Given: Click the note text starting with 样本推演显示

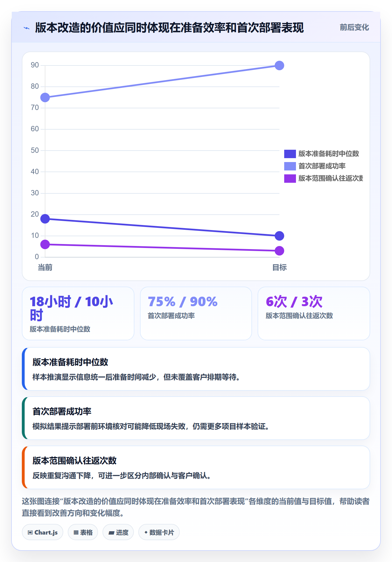Looking at the screenshot, I should coord(136,377).
